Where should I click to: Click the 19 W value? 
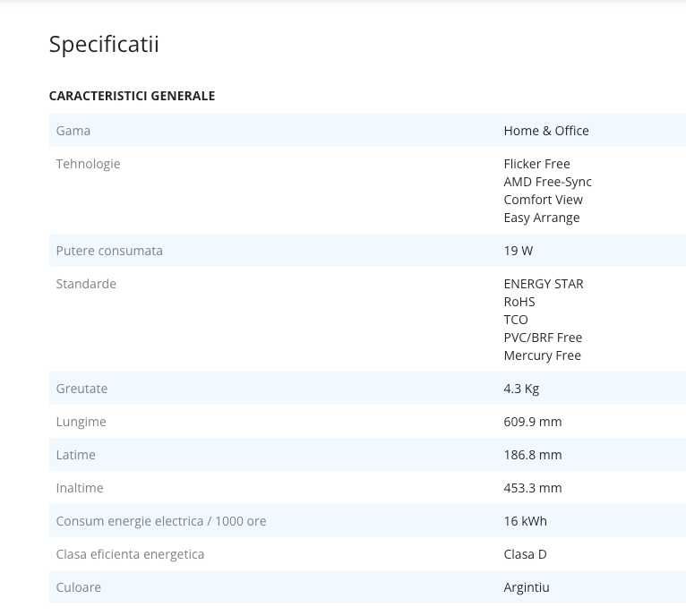pos(518,251)
